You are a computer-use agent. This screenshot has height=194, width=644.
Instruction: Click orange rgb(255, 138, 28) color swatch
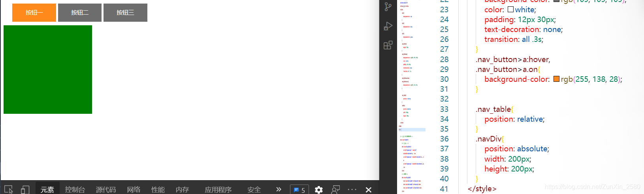(556, 79)
